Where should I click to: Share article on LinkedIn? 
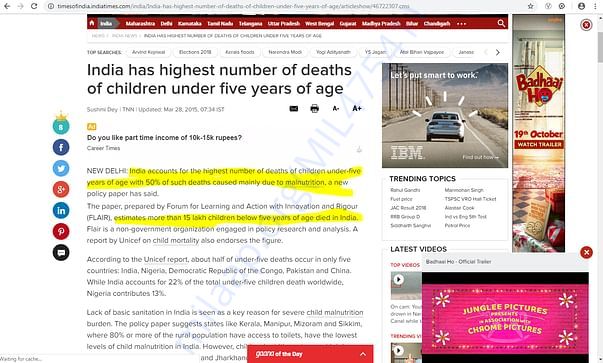tap(61, 210)
